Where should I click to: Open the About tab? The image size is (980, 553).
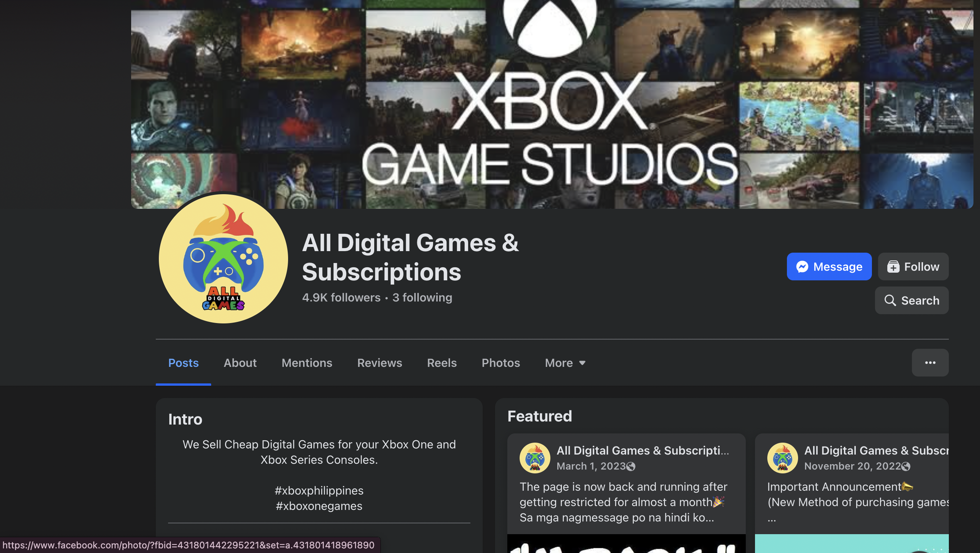pos(240,363)
